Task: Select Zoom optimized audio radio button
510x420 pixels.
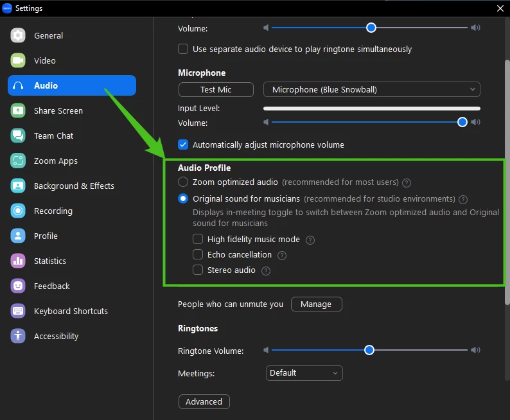Action: (183, 182)
